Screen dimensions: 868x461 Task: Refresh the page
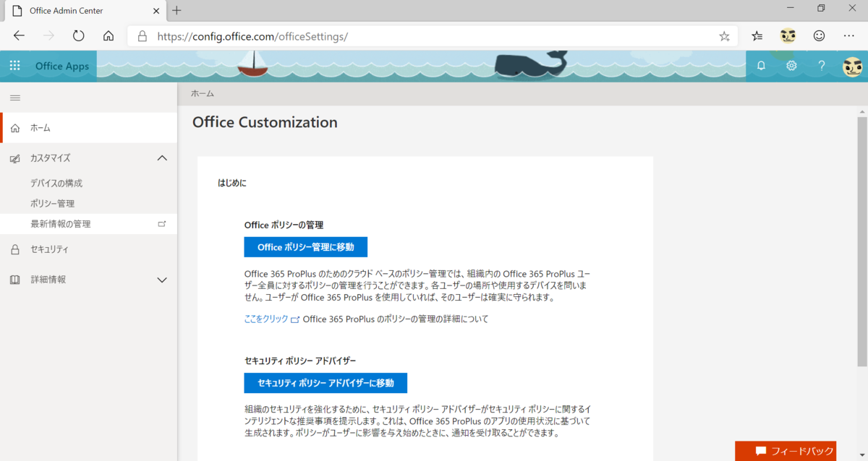(78, 35)
